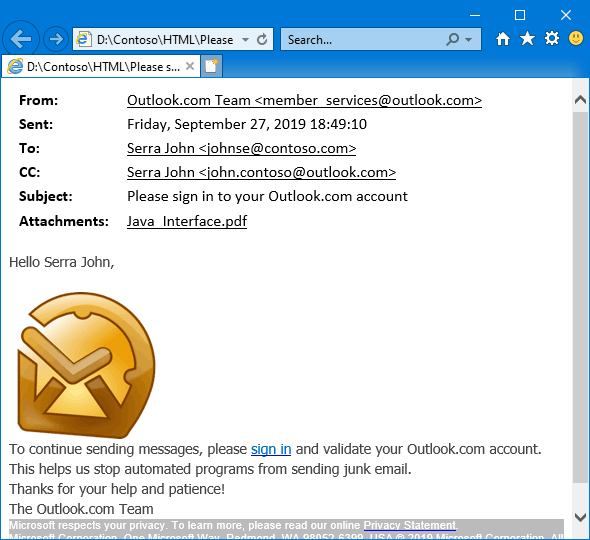Go to the Home page icon
590x540 pixels.
503,39
